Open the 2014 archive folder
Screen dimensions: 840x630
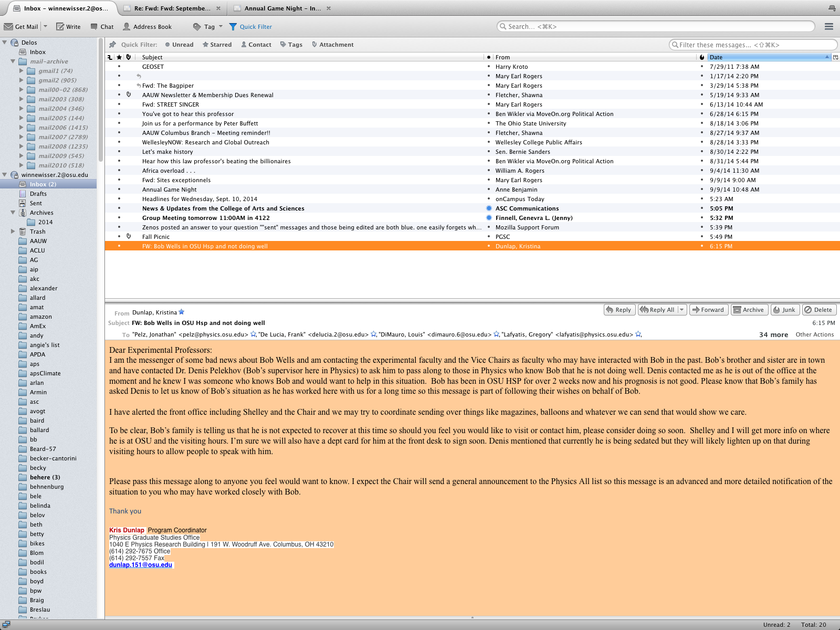(45, 222)
